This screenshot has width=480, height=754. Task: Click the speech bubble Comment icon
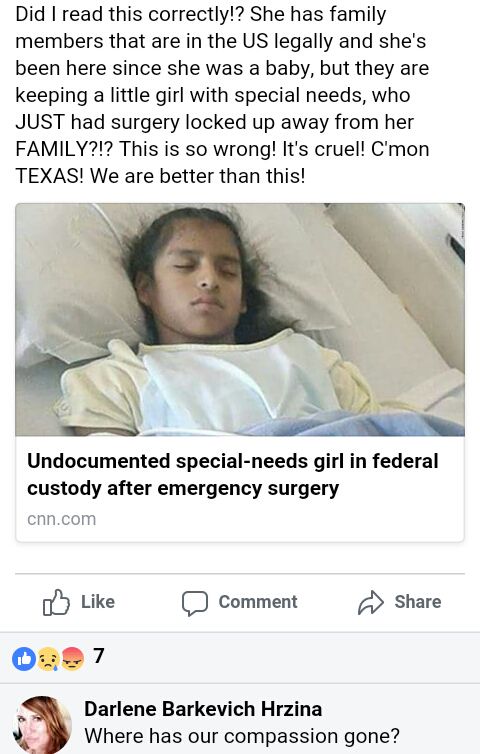pyautogui.click(x=195, y=603)
